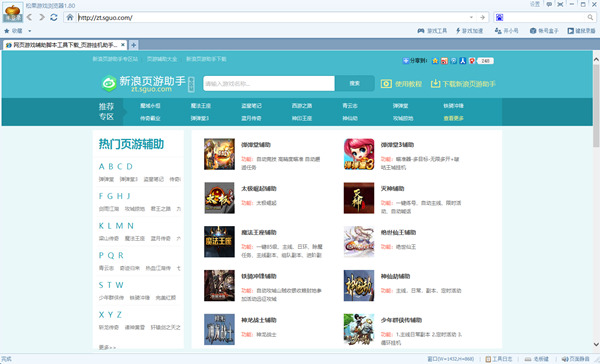The width and height of the screenshot is (600, 364).
Task: Open the 太极崛起辅助 game thumbnail
Action: tap(219, 198)
